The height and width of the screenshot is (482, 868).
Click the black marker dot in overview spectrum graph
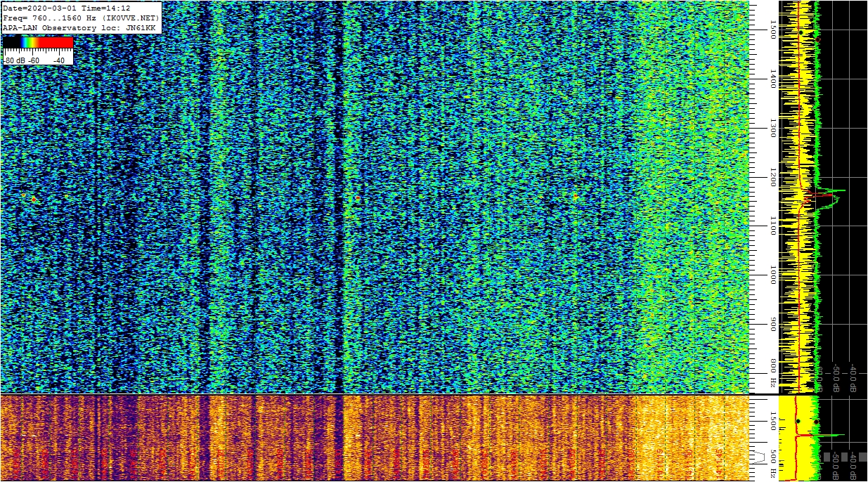[x=798, y=421]
